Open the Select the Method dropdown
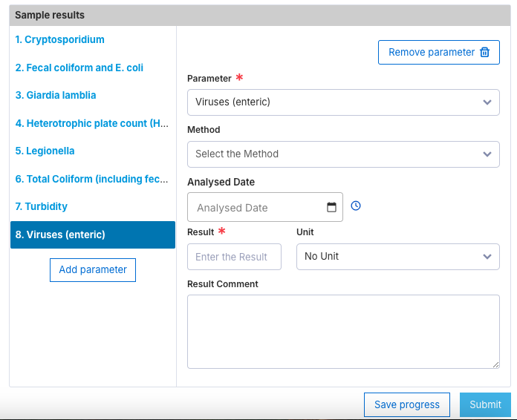Viewport: 517px width, 420px height. click(x=343, y=154)
